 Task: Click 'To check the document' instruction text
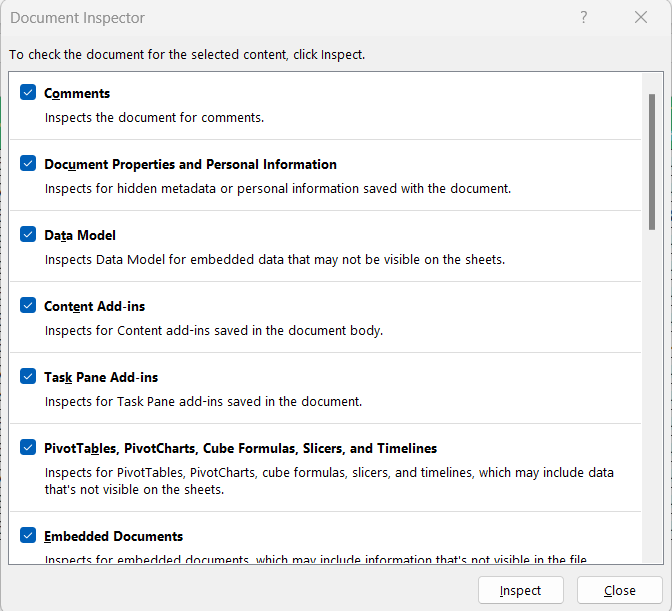187,55
